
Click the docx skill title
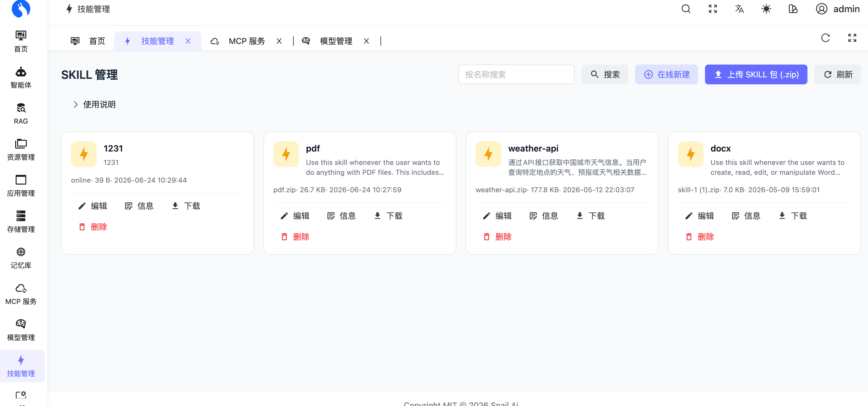pos(720,148)
